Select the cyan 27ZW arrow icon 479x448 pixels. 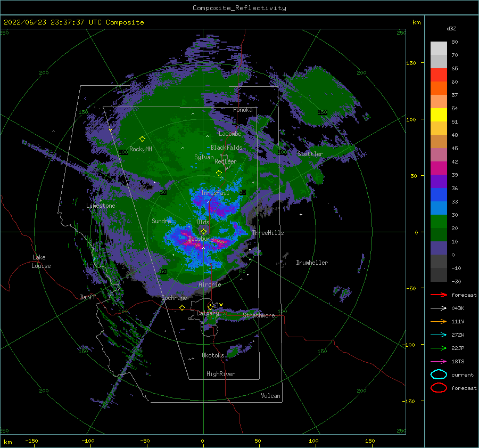pyautogui.click(x=439, y=335)
